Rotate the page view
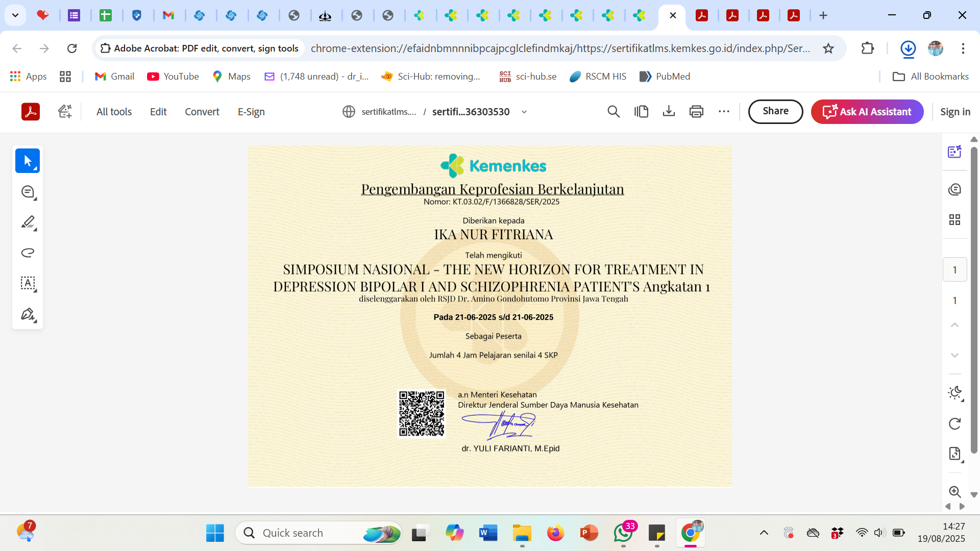The height and width of the screenshot is (551, 980). [x=954, y=423]
